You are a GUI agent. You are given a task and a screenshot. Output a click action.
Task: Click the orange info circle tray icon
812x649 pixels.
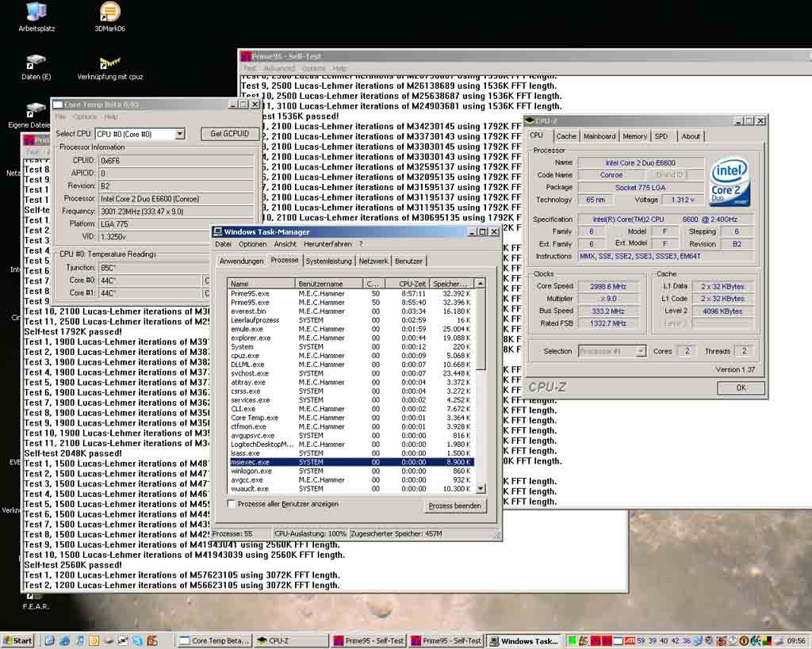pos(744,641)
